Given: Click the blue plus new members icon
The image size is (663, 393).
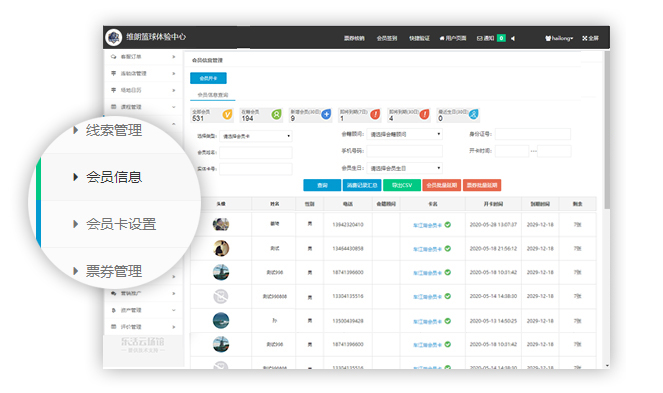Looking at the screenshot, I should pyautogui.click(x=326, y=114).
